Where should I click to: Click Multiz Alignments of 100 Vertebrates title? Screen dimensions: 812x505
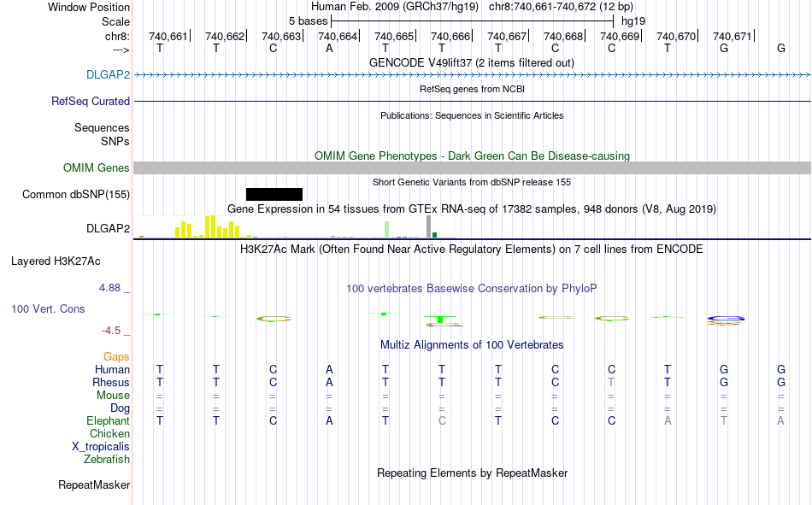point(472,345)
